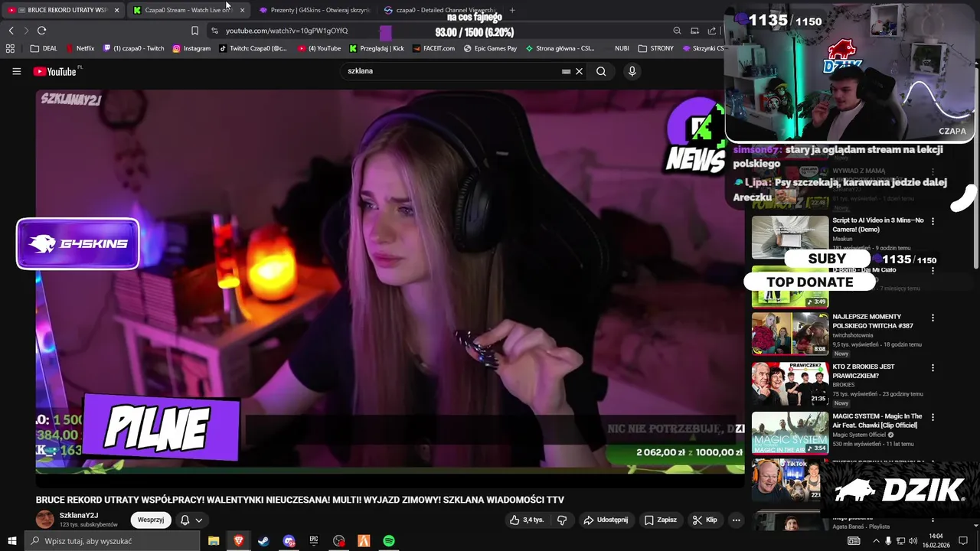Bookmark this page via bookmark icon
The height and width of the screenshot is (551, 980).
194,31
